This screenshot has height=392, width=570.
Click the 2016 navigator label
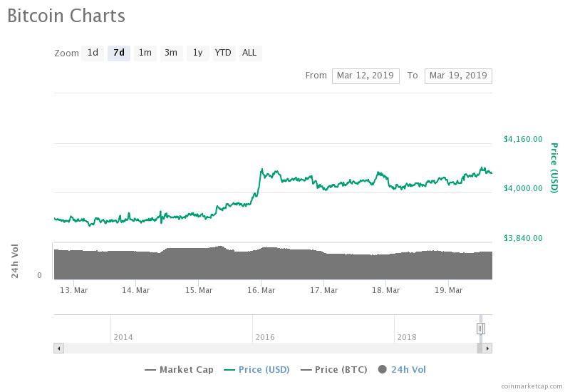pos(265,337)
